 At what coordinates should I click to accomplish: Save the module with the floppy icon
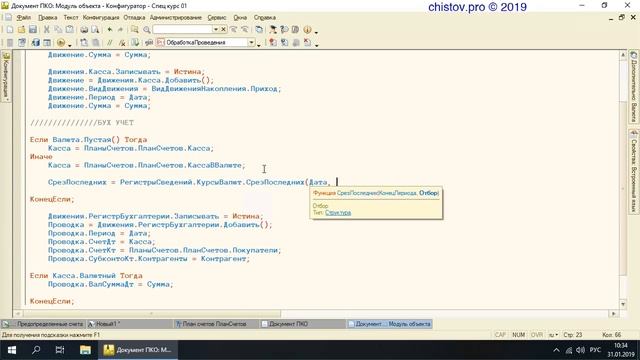pyautogui.click(x=33, y=29)
